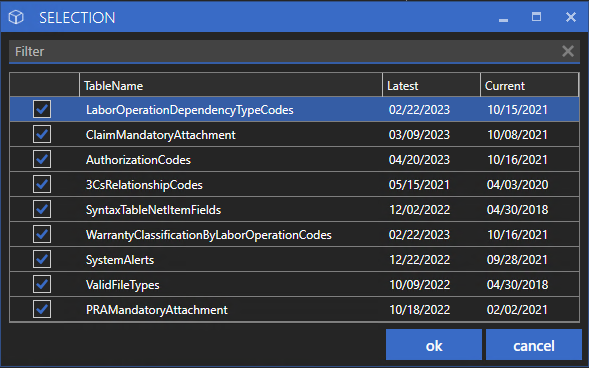This screenshot has width=589, height=368.
Task: Click Latest date 03/09/2023
Action: point(419,134)
